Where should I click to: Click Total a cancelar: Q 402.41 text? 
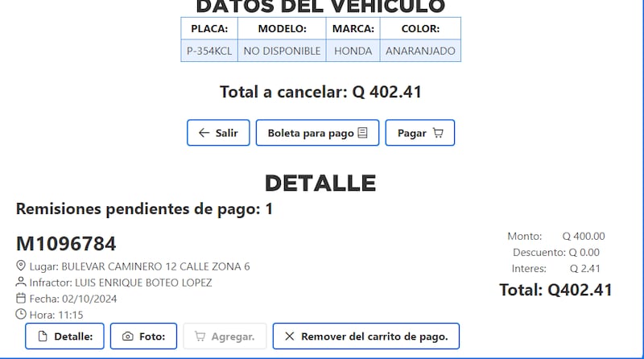click(320, 92)
